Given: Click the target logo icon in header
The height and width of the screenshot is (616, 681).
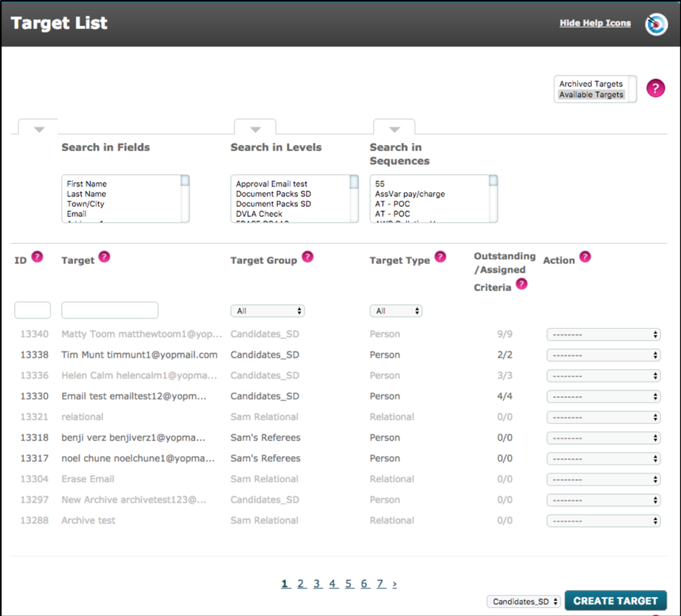Looking at the screenshot, I should coord(656,24).
